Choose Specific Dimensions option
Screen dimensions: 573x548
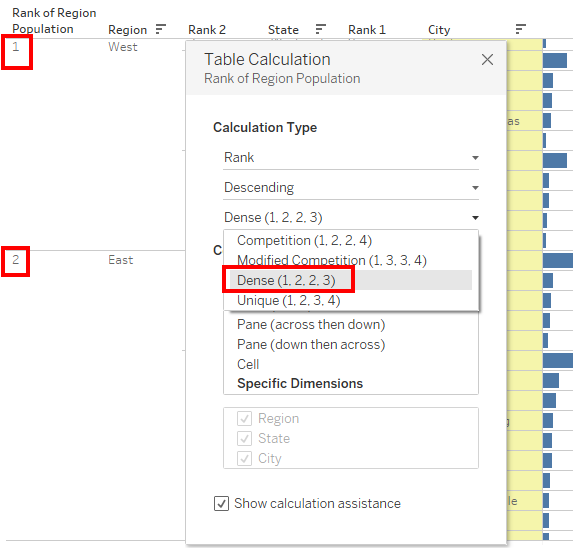[300, 384]
